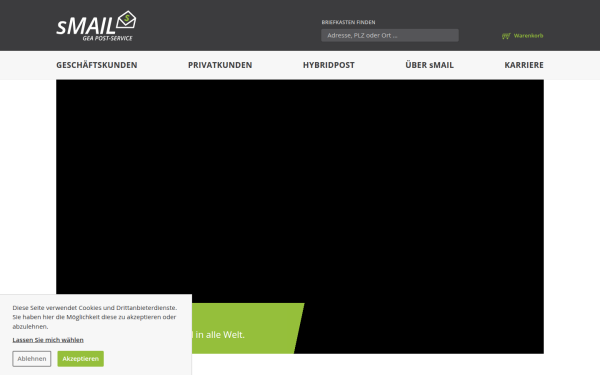Open the Über sMAIL menu
The height and width of the screenshot is (375, 600).
point(429,65)
